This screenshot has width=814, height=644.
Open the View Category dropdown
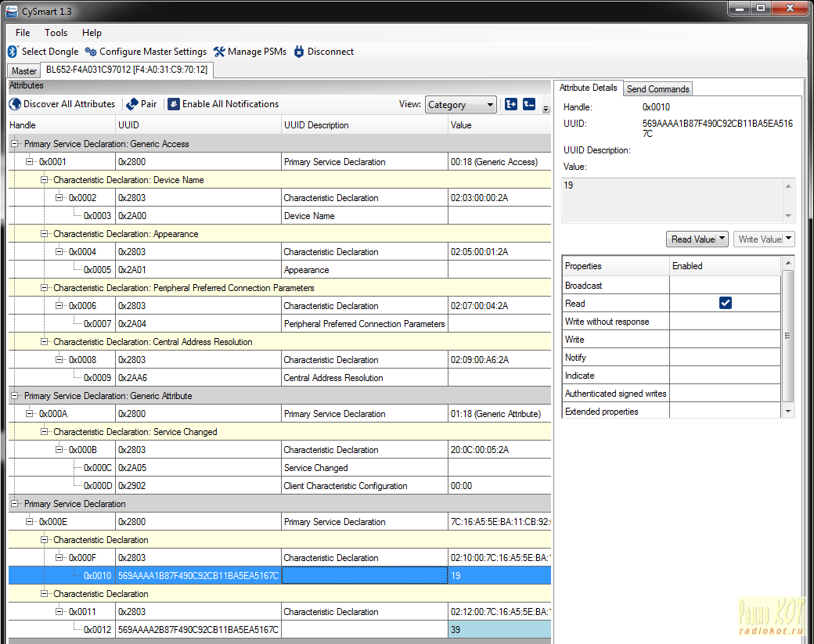click(460, 104)
